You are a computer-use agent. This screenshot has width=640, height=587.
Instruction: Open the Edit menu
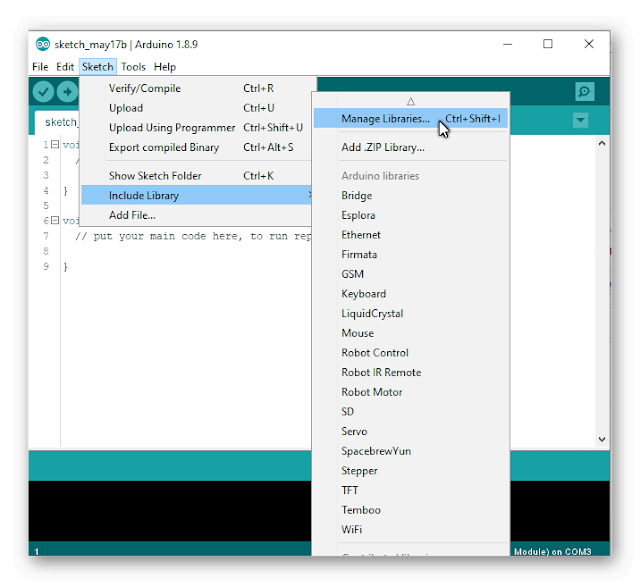(65, 67)
